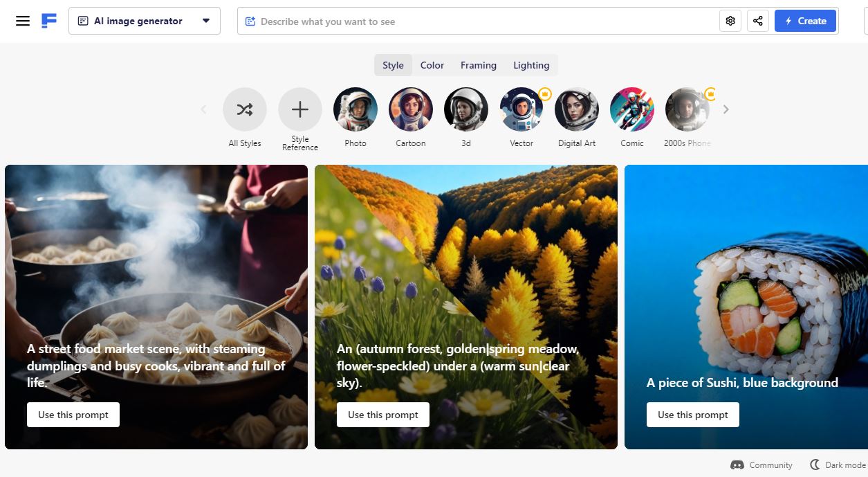Screen dimensions: 868x477
Task: Click the 'A piece of Sushi, blue background' text
Action: point(742,383)
